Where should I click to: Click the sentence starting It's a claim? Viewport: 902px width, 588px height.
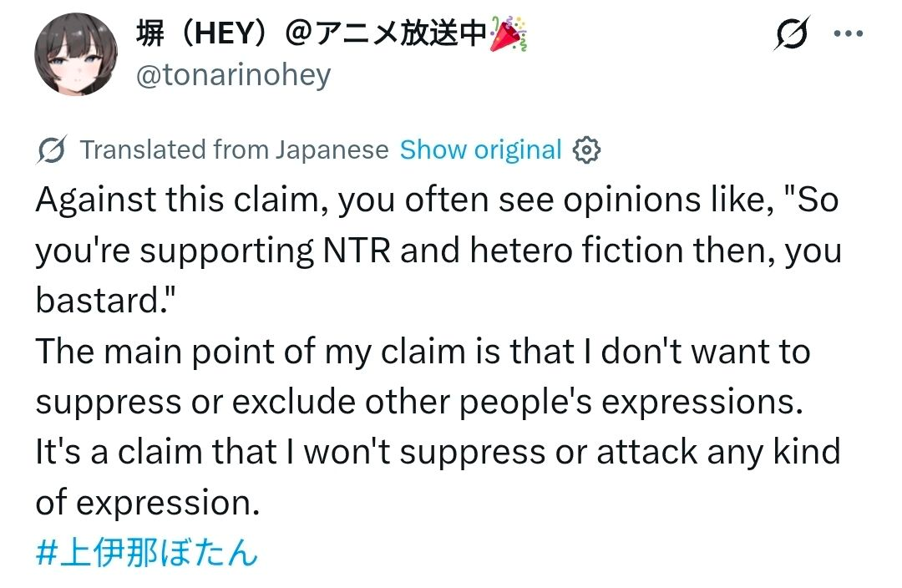click(438, 452)
